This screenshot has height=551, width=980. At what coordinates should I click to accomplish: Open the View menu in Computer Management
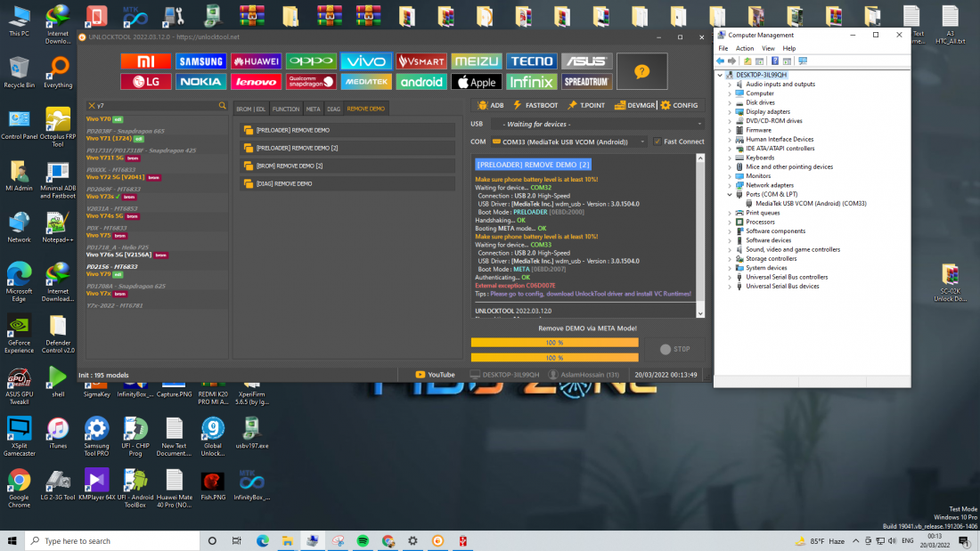[768, 48]
